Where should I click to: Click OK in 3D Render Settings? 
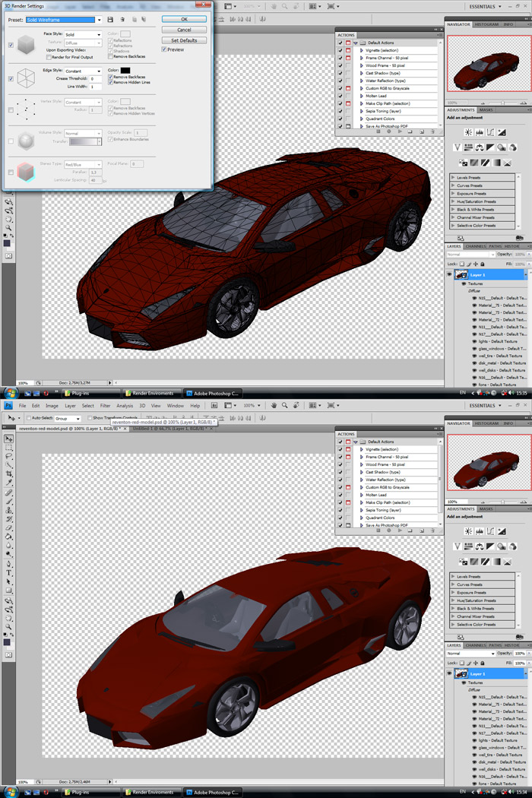pyautogui.click(x=184, y=19)
